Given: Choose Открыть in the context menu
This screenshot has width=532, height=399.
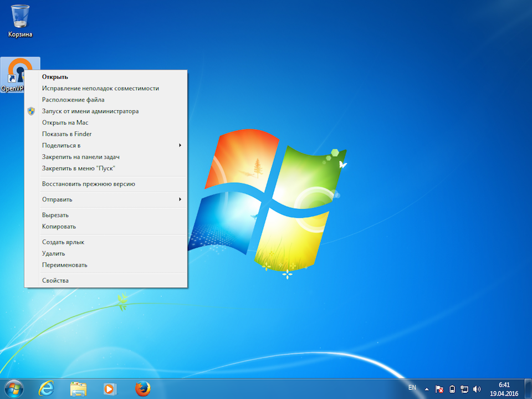Looking at the screenshot, I should [106, 77].
